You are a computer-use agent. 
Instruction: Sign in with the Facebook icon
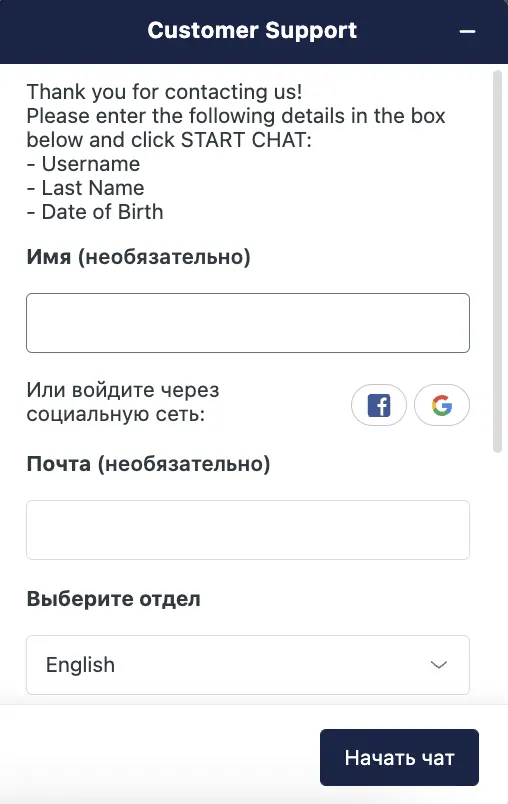(x=379, y=405)
